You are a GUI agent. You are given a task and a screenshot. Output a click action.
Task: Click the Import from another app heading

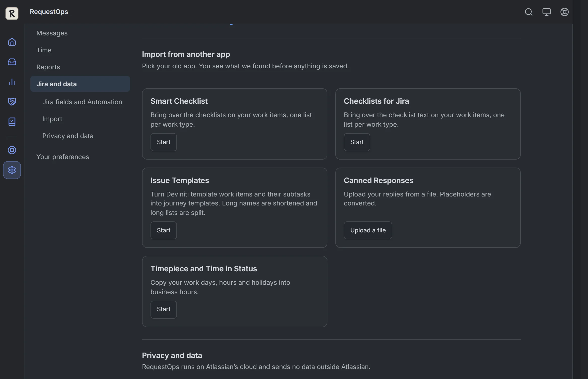tap(186, 54)
